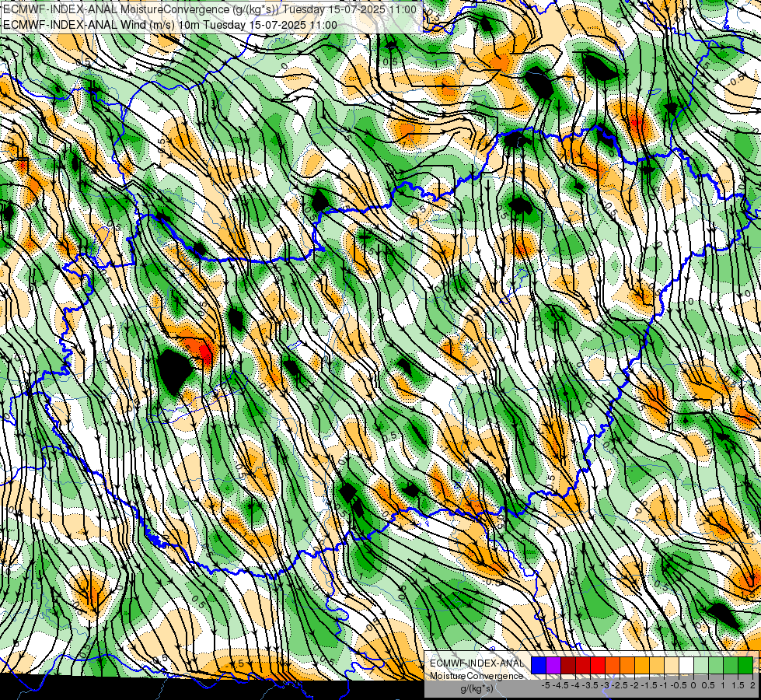Click the medium green swatch between 1 and 1.5
Screen dimensions: 761x700
tap(731, 665)
